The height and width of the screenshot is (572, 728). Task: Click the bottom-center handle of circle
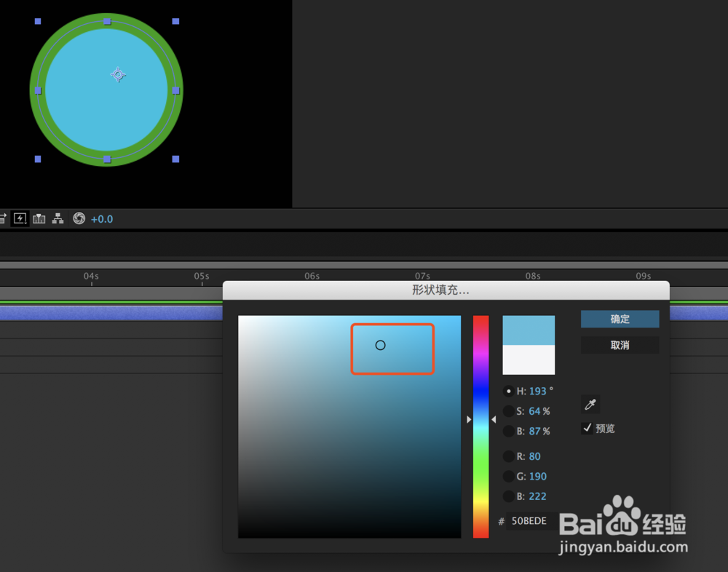(x=107, y=159)
